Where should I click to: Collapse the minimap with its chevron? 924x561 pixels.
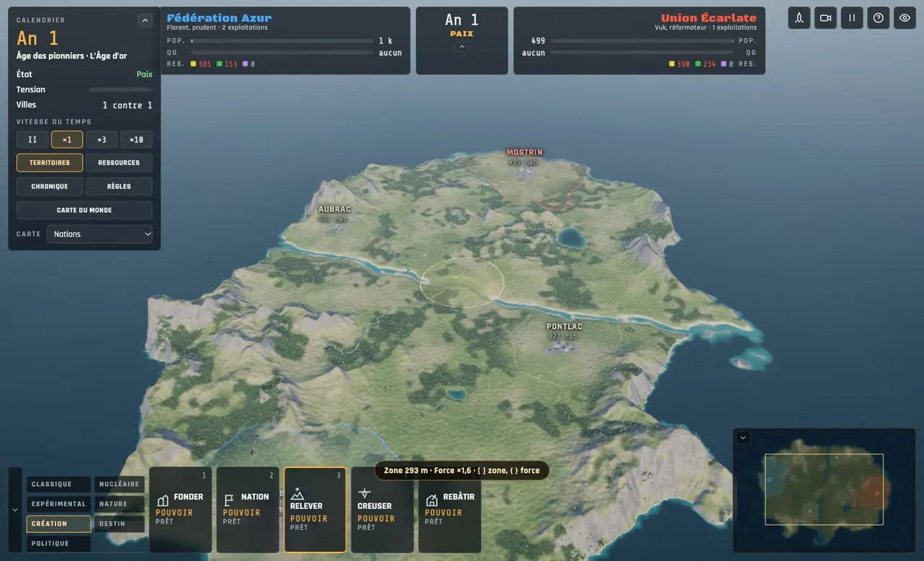pyautogui.click(x=744, y=438)
